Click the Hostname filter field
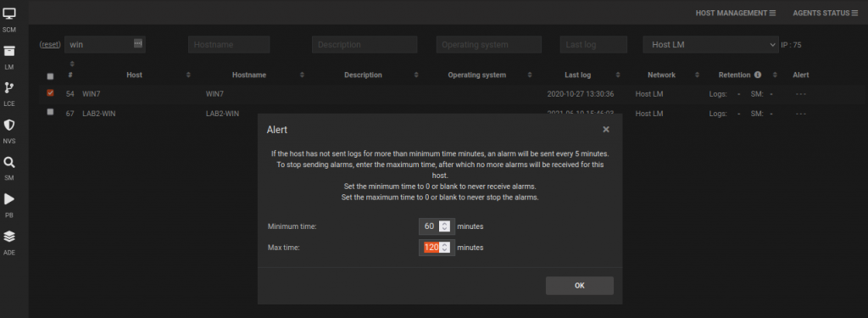Viewport: 868px width, 318px height. tap(229, 44)
